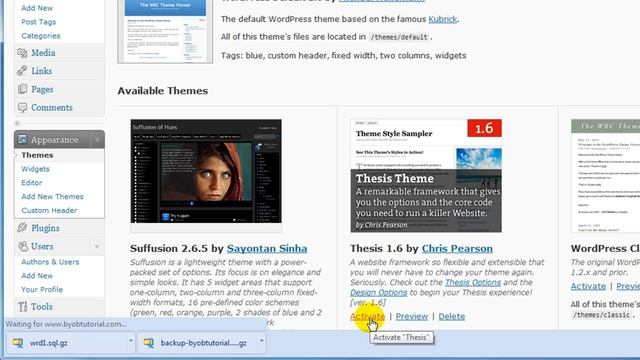The image size is (640, 360).
Task: Collapse the Users menu arrow
Action: pos(97,247)
